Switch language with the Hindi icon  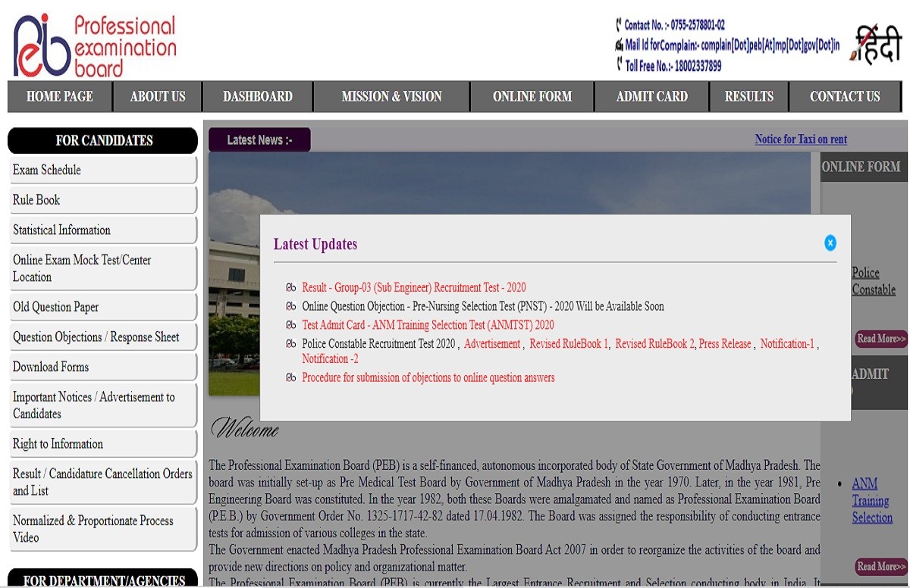click(877, 45)
